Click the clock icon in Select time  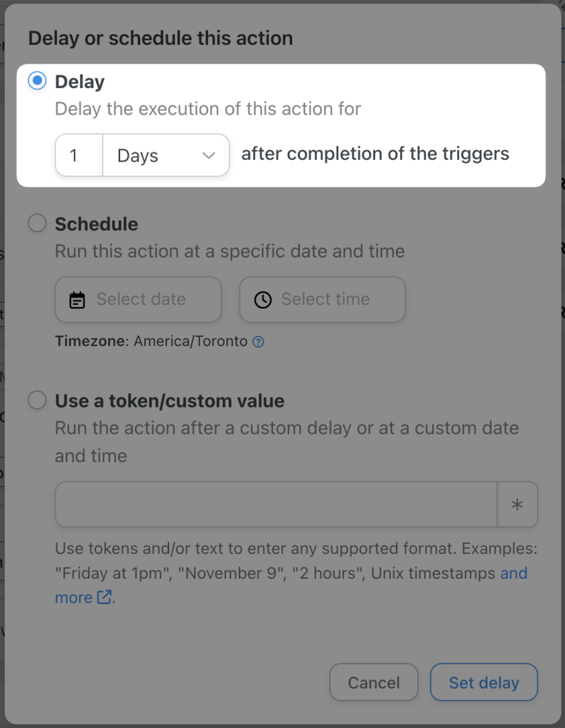[263, 299]
